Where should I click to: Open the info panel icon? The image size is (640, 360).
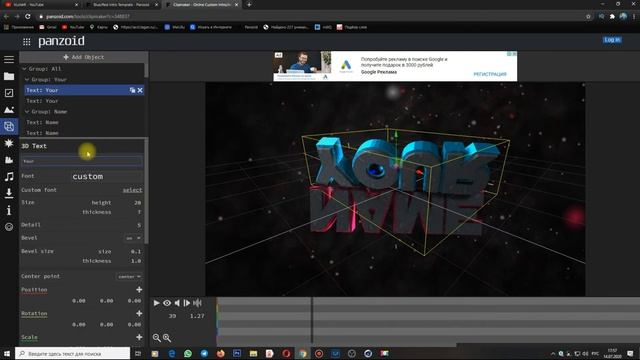[9, 210]
